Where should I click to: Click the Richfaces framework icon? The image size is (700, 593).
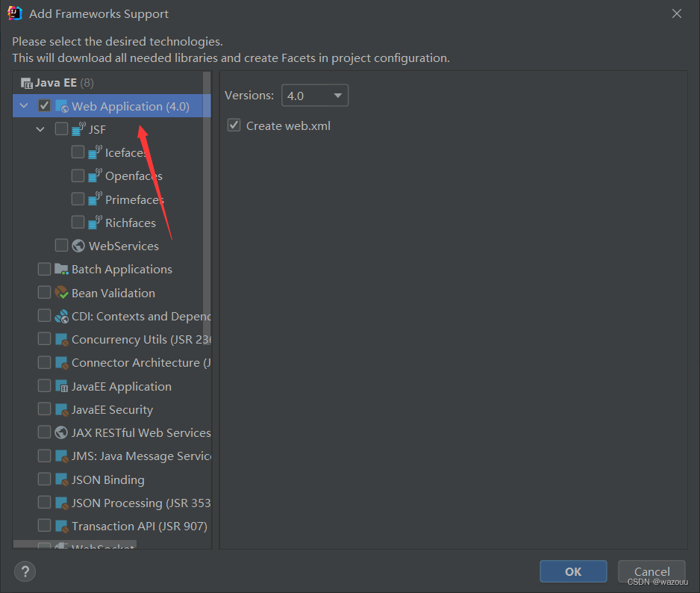pos(95,223)
